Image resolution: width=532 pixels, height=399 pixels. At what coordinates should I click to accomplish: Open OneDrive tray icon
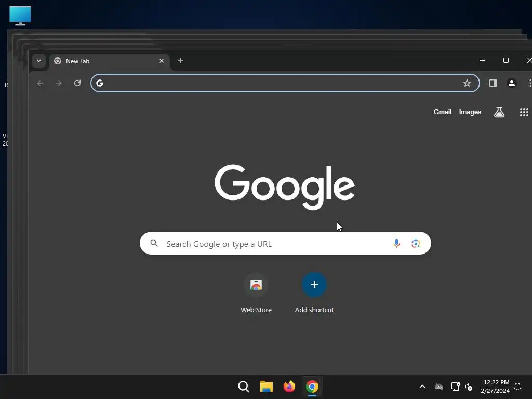[439, 387]
